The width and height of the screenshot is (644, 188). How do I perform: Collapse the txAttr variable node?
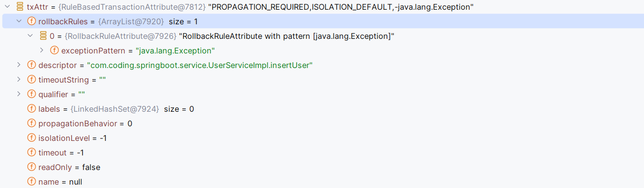[x=7, y=7]
